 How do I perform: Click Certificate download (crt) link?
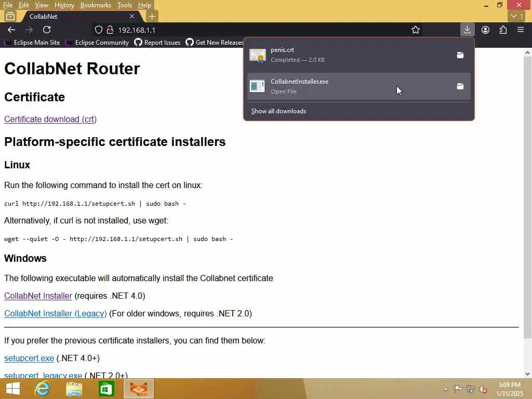pos(50,119)
